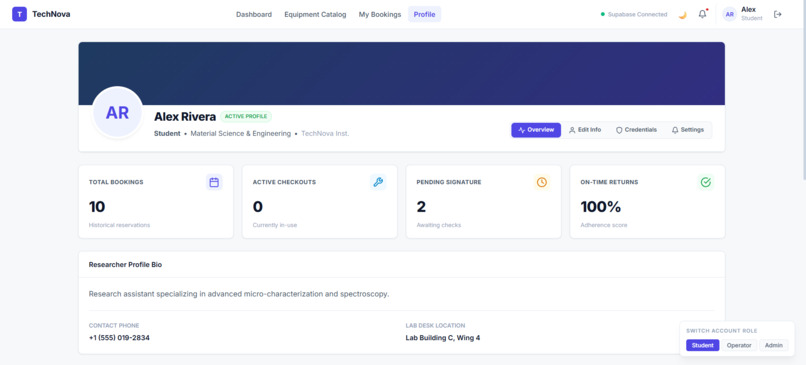Click the Currently in-use caption
Screen dimensions: 806x365
(274, 225)
